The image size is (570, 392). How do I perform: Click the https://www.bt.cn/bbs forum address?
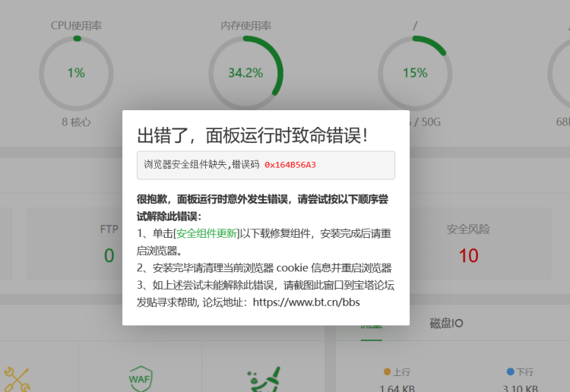coord(306,302)
